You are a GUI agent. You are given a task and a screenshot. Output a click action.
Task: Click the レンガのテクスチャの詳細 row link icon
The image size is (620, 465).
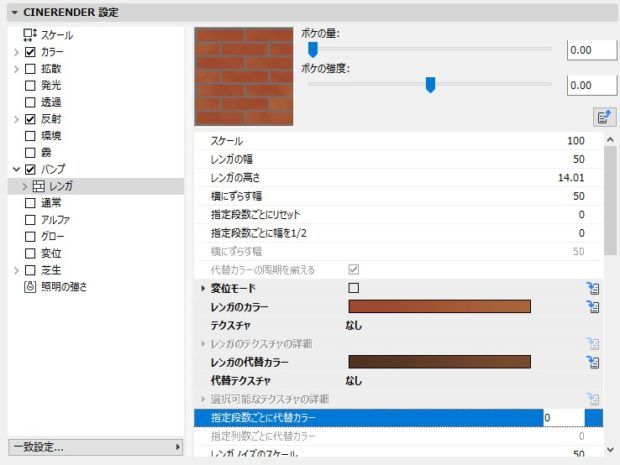pos(593,344)
